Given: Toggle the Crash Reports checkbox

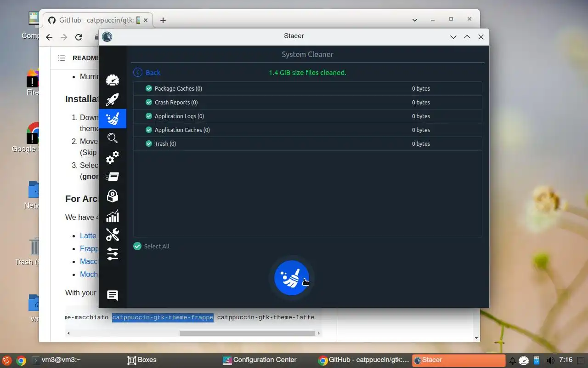Looking at the screenshot, I should point(149,102).
